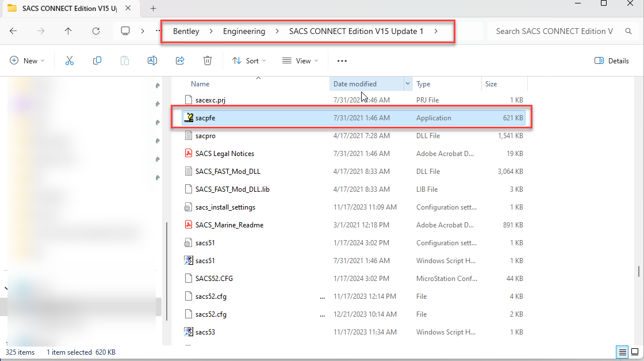The width and height of the screenshot is (644, 361).
Task: Click the file list vertical scrollbar
Action: coord(638,271)
